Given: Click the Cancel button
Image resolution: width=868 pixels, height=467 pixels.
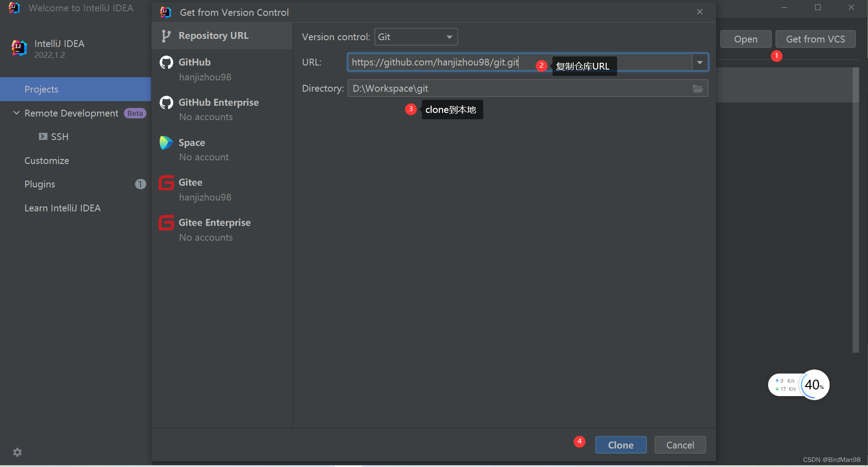Looking at the screenshot, I should point(680,445).
